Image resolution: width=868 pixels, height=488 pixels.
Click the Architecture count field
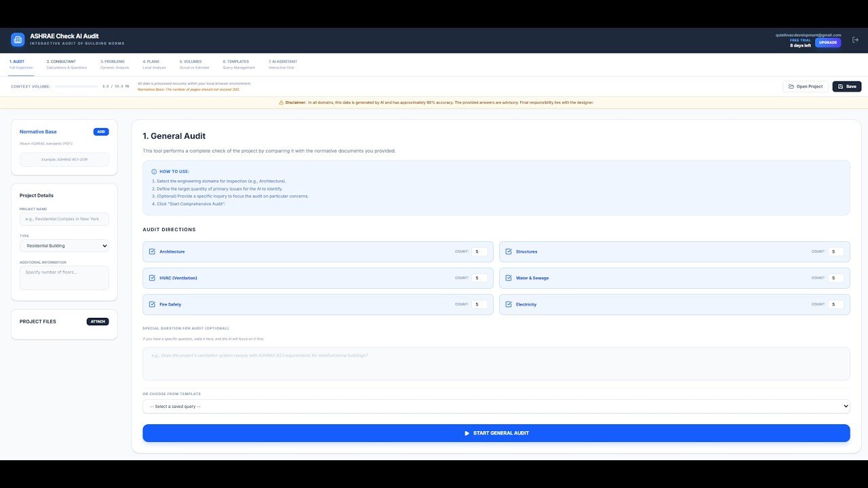[479, 251]
